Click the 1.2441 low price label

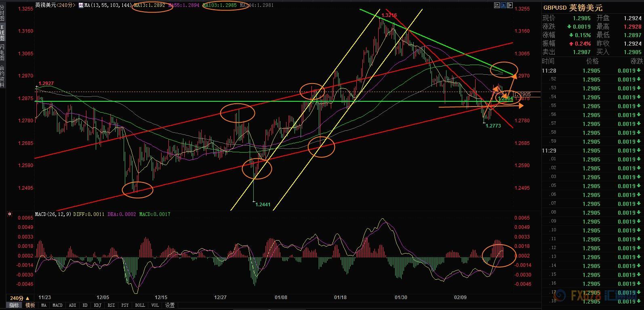(263, 205)
